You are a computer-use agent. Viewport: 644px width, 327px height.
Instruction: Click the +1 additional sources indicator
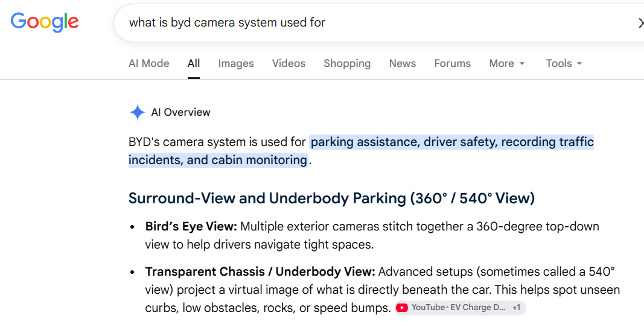click(516, 308)
